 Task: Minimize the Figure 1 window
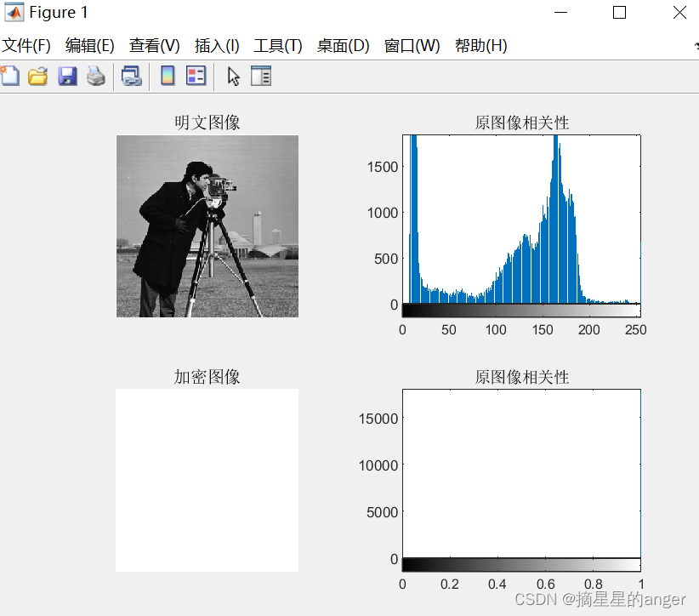point(560,13)
